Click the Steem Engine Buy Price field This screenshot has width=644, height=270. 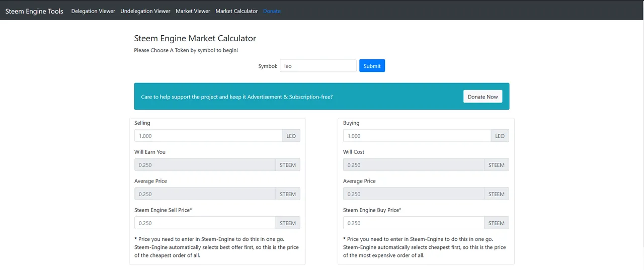(414, 223)
